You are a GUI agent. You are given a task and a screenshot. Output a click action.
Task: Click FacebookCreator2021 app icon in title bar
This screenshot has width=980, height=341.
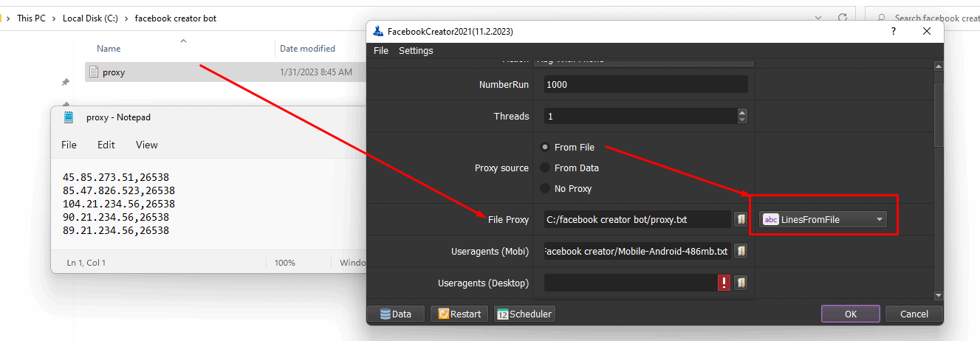(x=378, y=32)
